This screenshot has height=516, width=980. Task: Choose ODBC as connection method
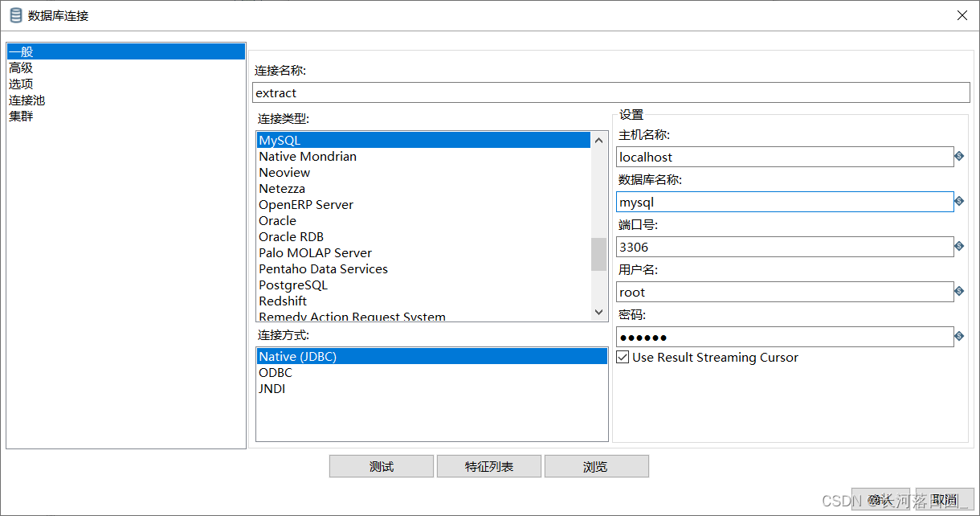click(276, 372)
